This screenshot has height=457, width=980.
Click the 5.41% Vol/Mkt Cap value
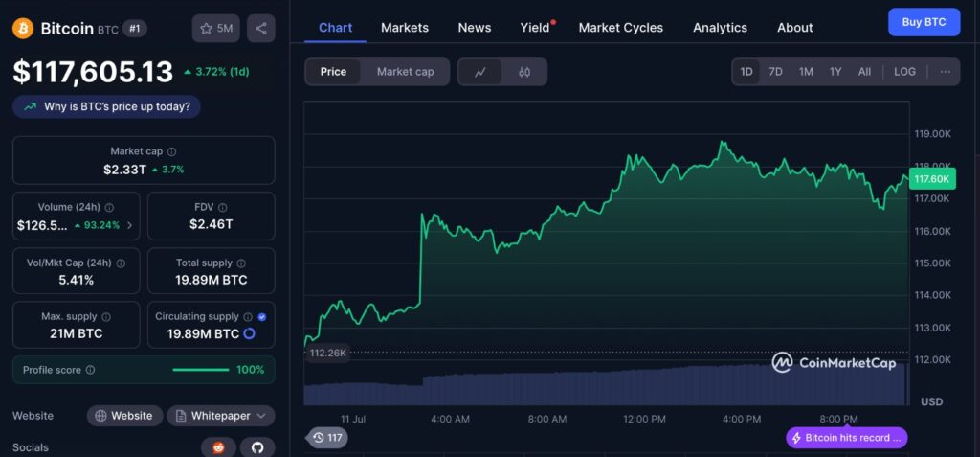(x=77, y=280)
